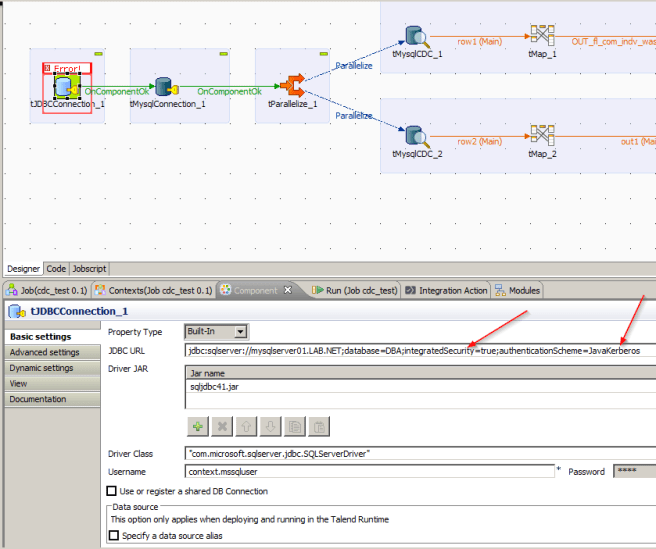Select the tParallelize_1 component icon
Image resolution: width=656 pixels, height=549 pixels.
(293, 86)
